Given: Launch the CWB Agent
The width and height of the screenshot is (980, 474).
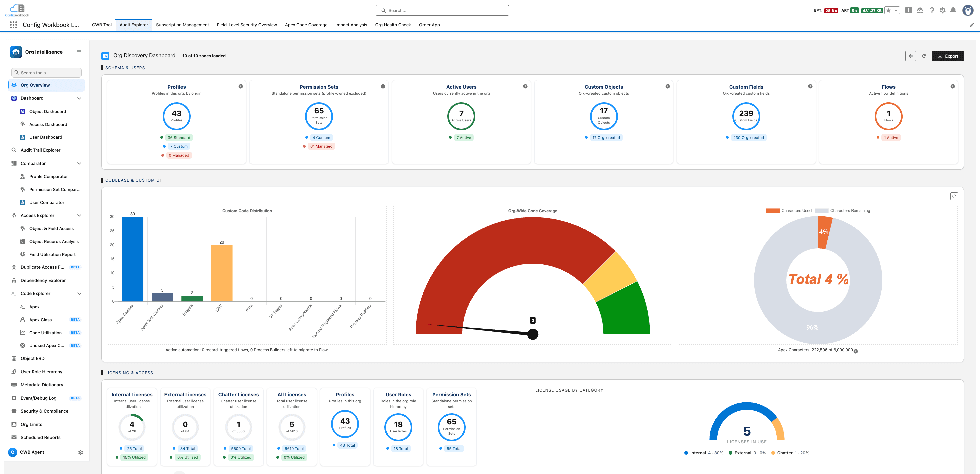Looking at the screenshot, I should [32, 452].
